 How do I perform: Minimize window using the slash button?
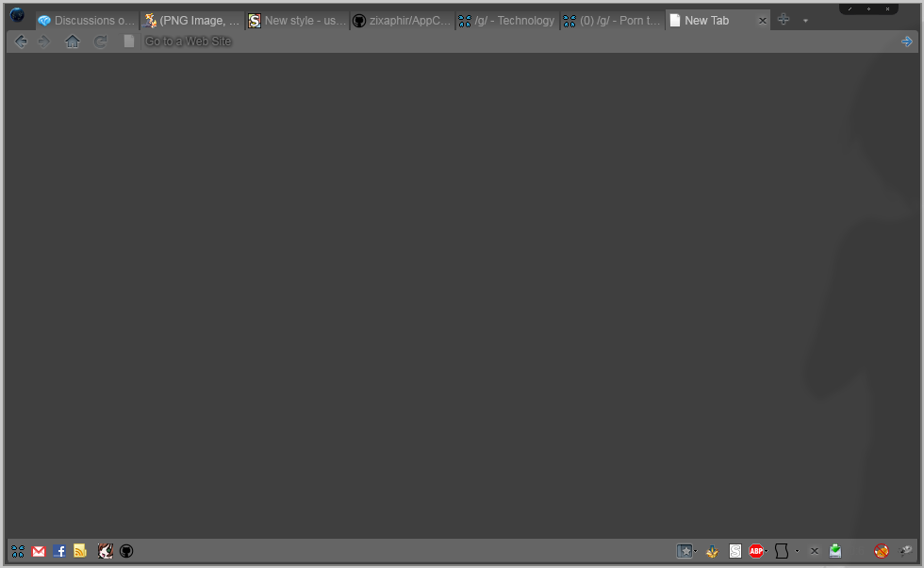point(850,8)
